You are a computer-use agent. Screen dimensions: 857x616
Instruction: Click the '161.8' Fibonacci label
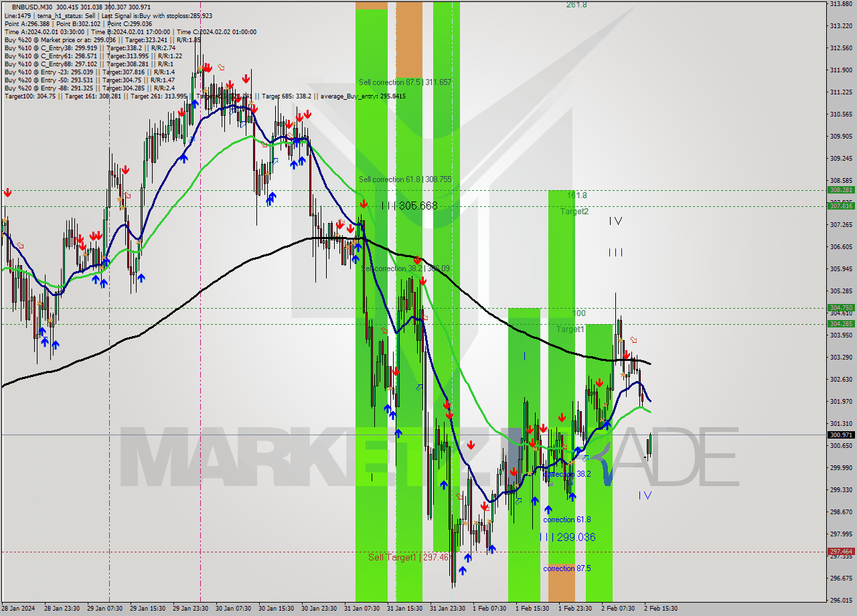coord(577,196)
